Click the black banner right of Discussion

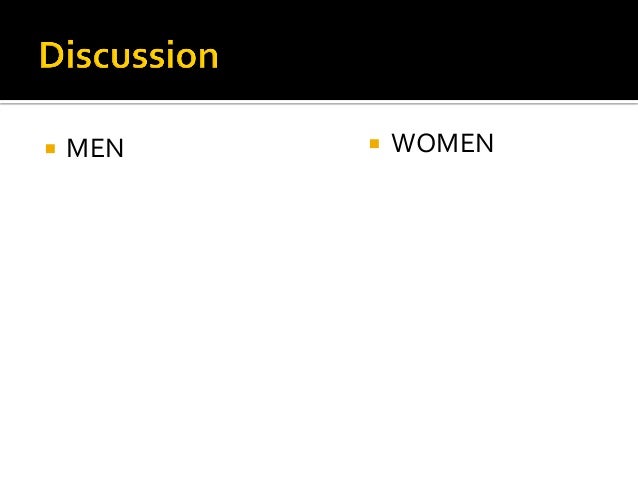427,50
